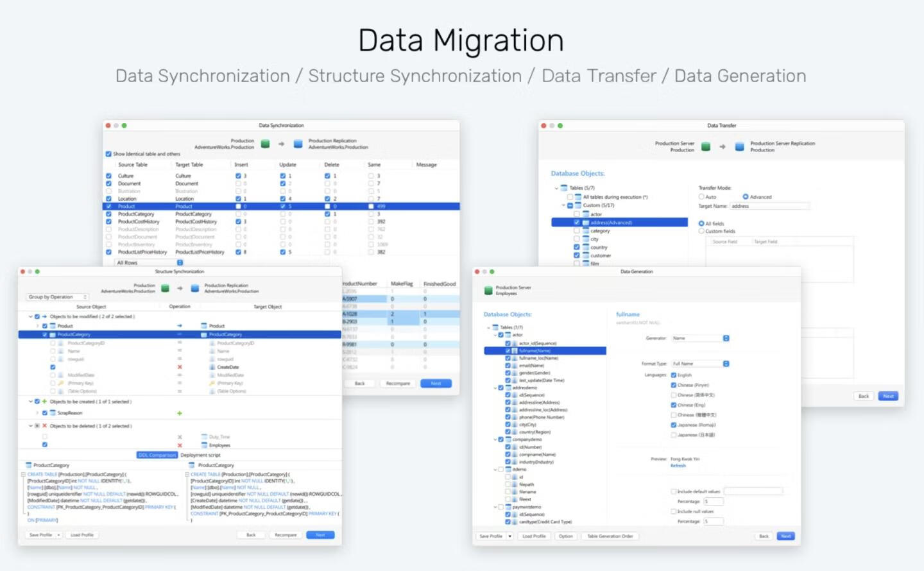Click blue target server icon in Data Transfer
This screenshot has height=571, width=924.
[x=739, y=147]
